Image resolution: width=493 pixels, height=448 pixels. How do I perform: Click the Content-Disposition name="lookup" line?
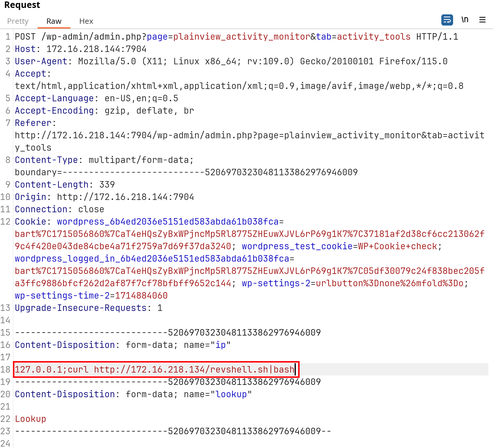[134, 394]
